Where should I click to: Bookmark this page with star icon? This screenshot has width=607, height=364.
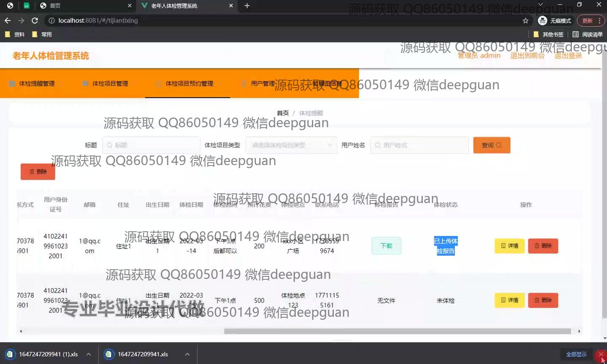525,21
